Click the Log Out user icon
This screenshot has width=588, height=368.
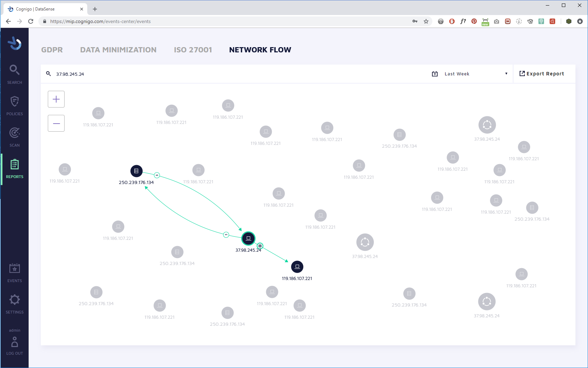(14, 342)
